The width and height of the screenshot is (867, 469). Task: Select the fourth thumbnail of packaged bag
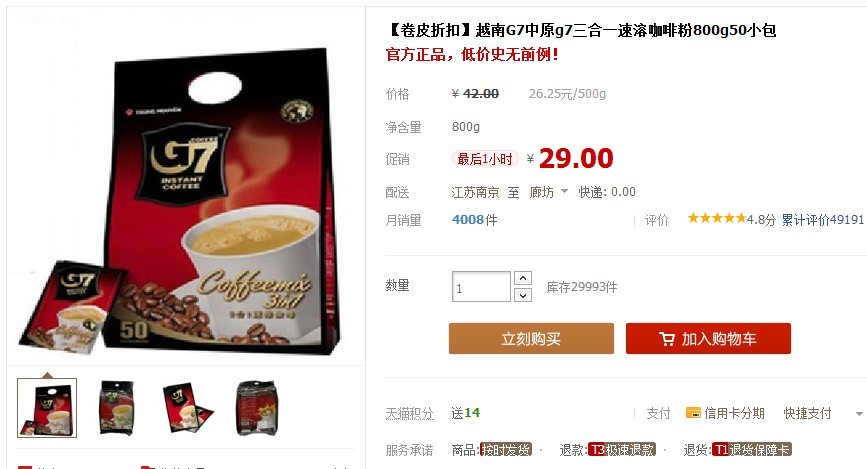coord(256,408)
